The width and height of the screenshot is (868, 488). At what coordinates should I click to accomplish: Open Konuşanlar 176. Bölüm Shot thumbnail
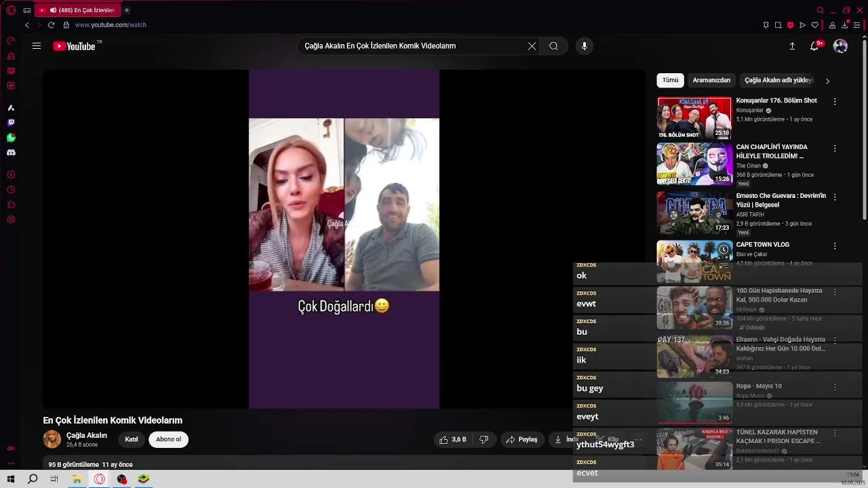(694, 118)
